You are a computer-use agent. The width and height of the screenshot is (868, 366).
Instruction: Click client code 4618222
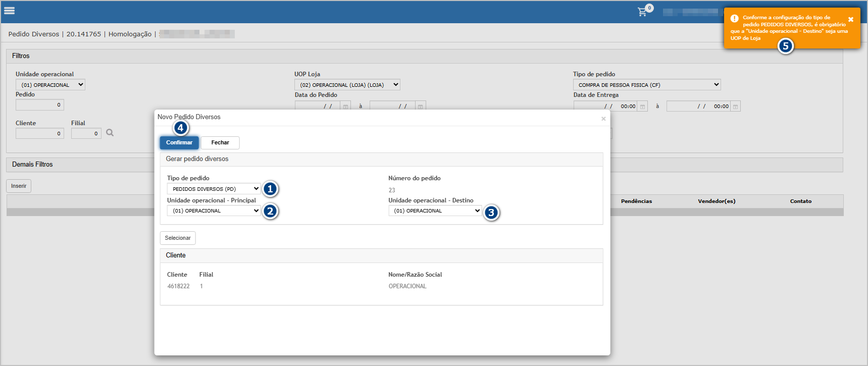coord(179,286)
